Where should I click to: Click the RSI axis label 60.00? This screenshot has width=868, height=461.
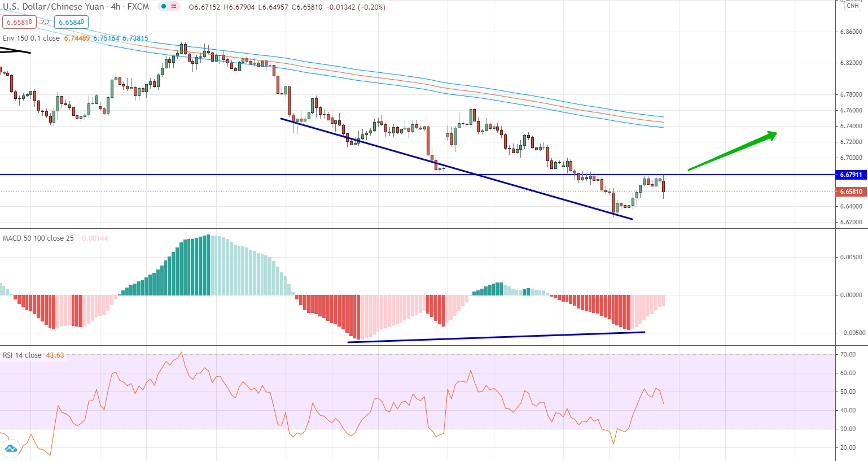tap(848, 373)
